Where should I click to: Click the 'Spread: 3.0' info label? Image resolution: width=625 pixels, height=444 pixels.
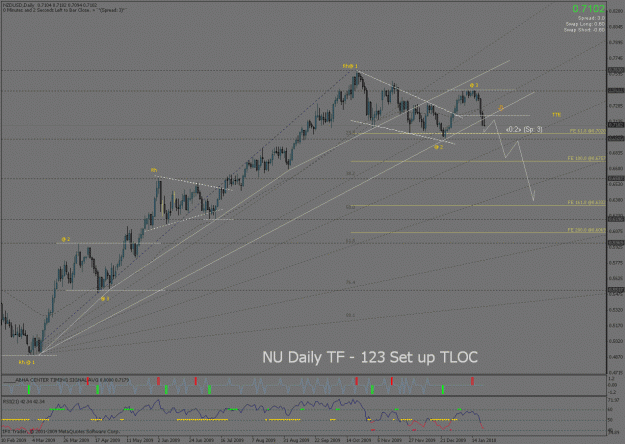pyautogui.click(x=591, y=18)
